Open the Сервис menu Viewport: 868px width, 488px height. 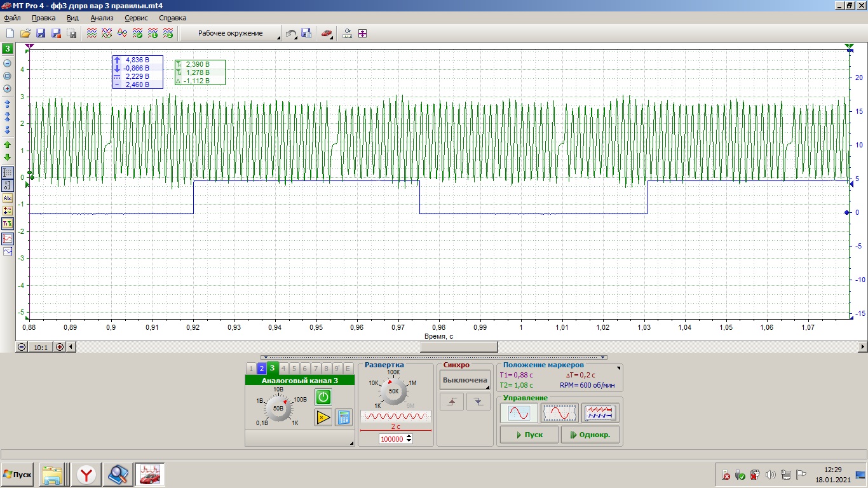(137, 18)
